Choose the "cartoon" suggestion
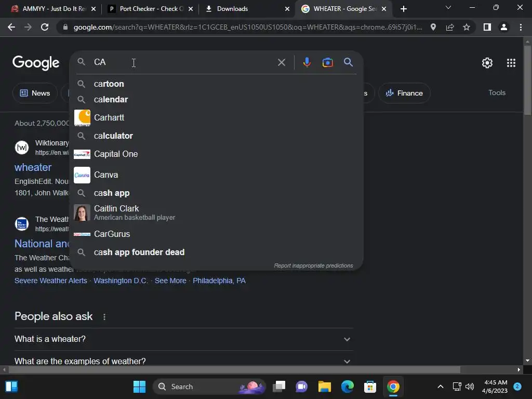The width and height of the screenshot is (532, 399). coord(217,84)
